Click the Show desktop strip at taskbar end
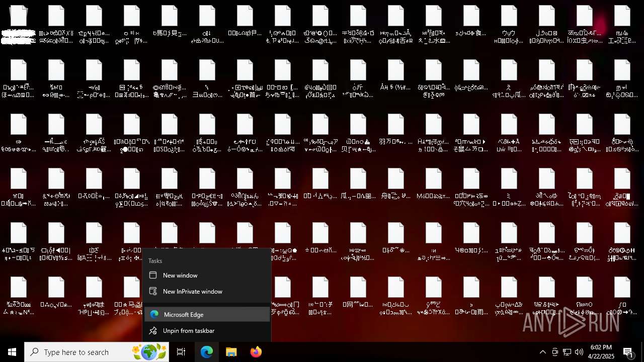 (642, 352)
